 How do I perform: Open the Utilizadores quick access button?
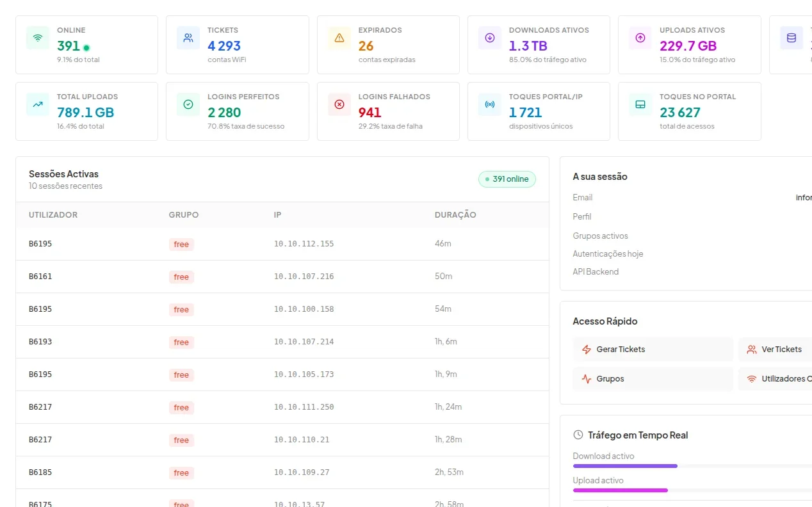point(775,379)
